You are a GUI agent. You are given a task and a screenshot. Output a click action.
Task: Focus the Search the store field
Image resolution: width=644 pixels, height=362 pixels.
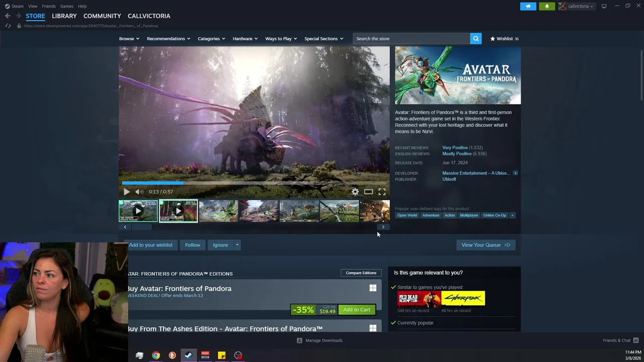coord(412,39)
